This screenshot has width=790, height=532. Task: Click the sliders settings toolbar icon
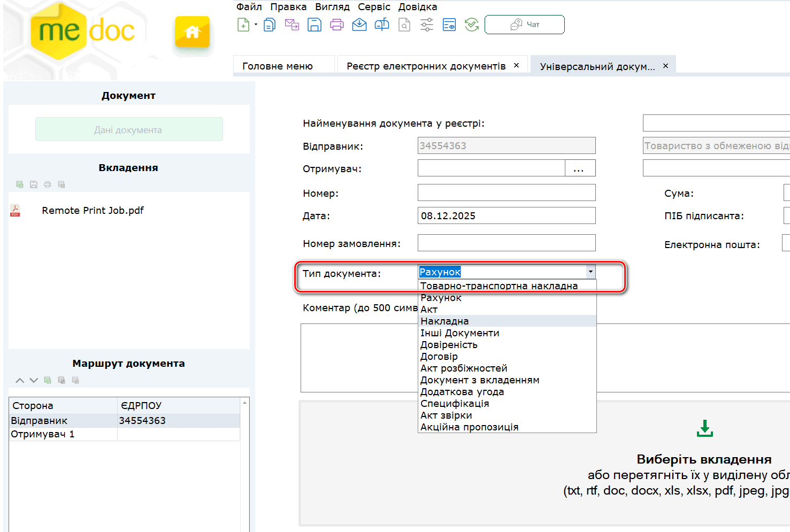427,25
